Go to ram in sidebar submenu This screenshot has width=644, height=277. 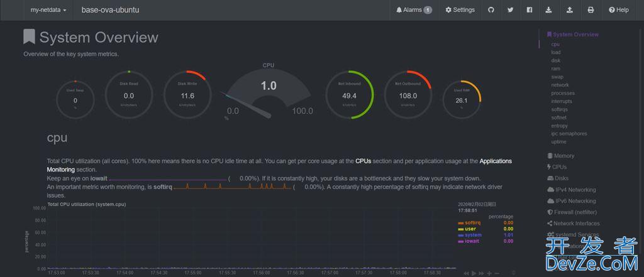(556, 69)
